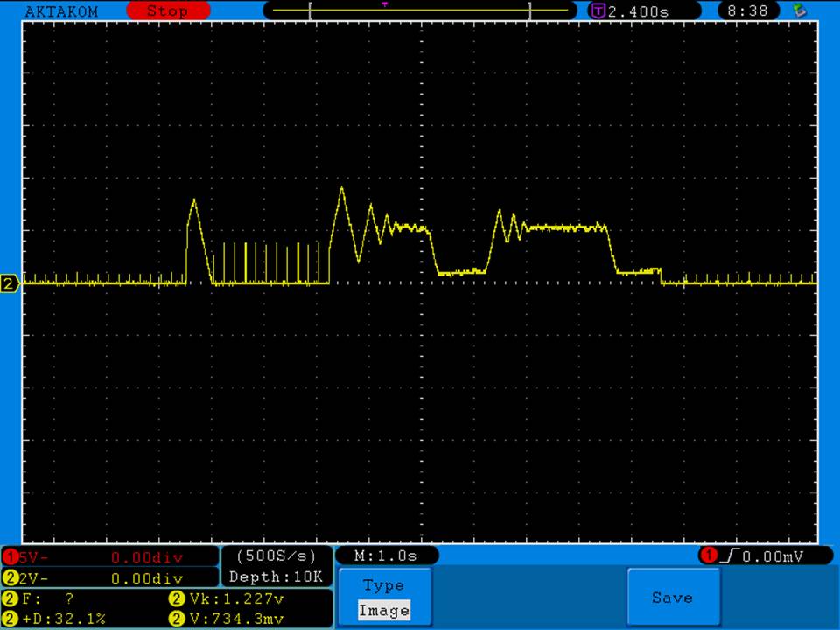Click the red Stop status indicator
The width and height of the screenshot is (840, 630).
(x=168, y=11)
